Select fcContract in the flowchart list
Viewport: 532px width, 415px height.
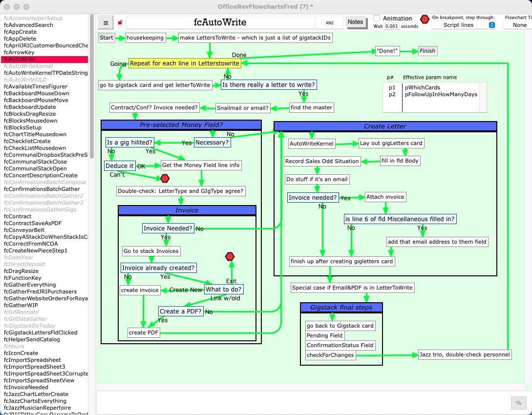[18, 216]
